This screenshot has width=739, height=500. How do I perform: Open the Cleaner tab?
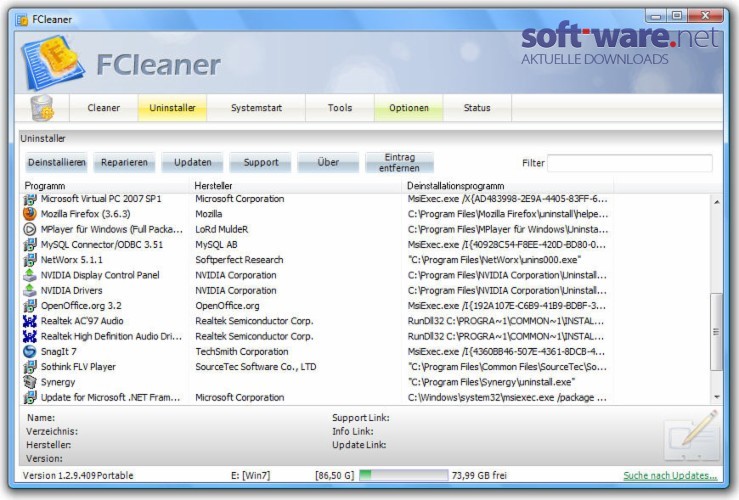tap(104, 108)
